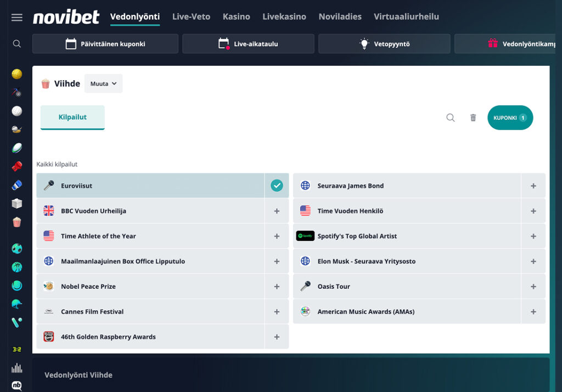Select the red boxing glove sport icon

17,166
